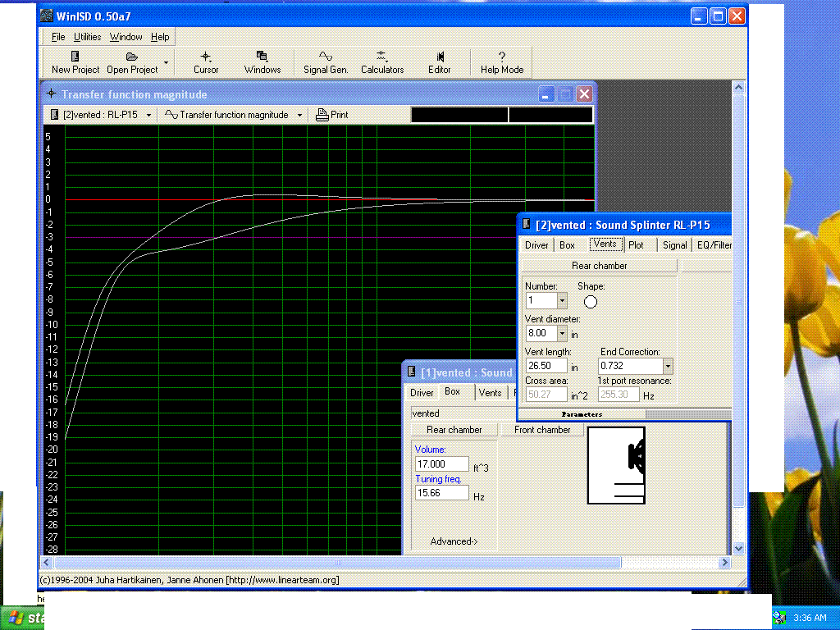Close the Transfer function magnitude window
This screenshot has width=840, height=630.
(584, 95)
